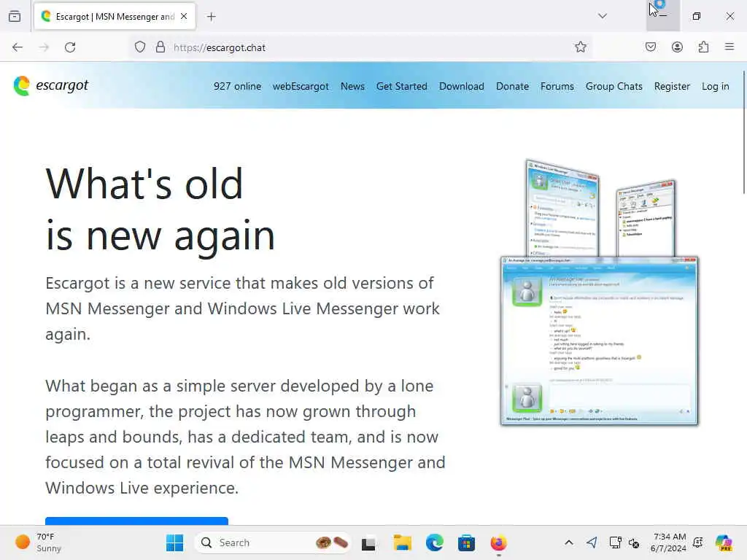
Task: Open the Extensions puzzle icon
Action: coord(703,47)
